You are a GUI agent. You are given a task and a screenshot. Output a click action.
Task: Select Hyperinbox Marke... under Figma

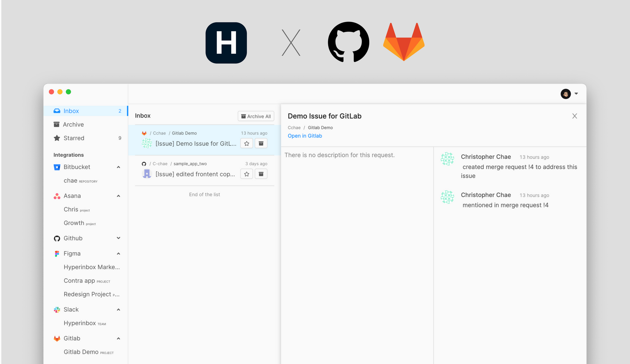92,267
